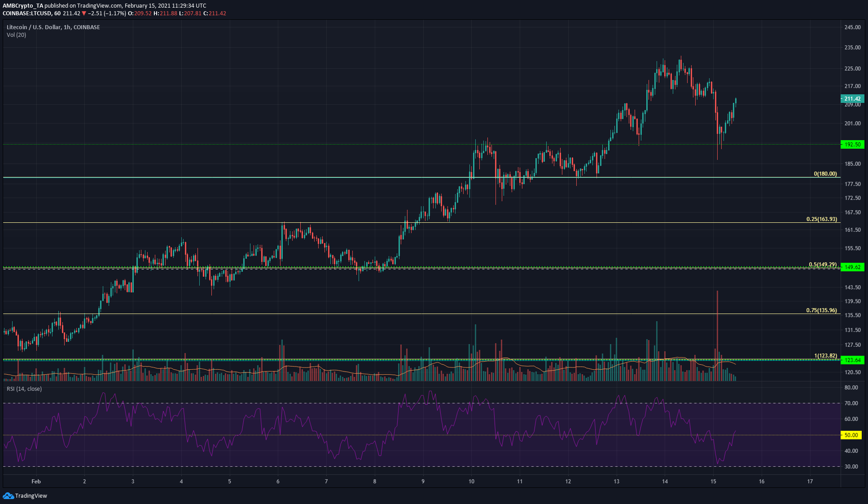
Task: Click the 70.00 RSI axis label
Action: click(x=851, y=403)
